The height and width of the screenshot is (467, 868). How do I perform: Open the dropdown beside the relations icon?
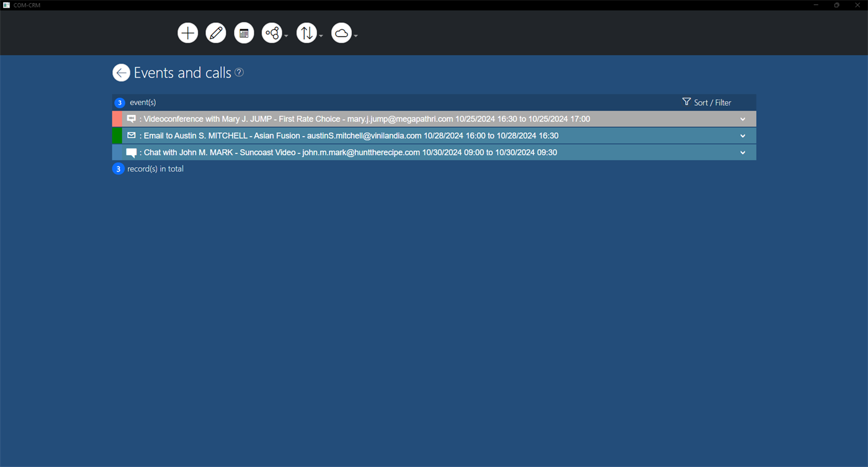click(286, 35)
